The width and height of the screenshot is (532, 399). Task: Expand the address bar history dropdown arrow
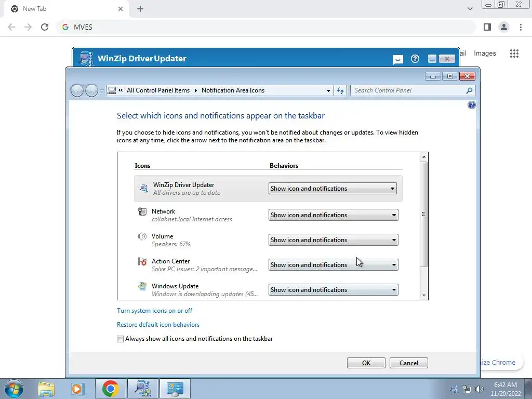pyautogui.click(x=328, y=90)
